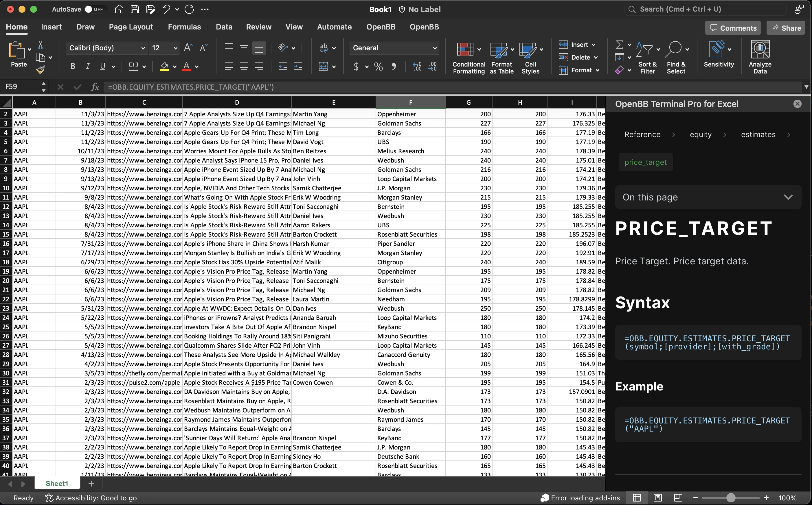Open the font name dropdown
The width and height of the screenshot is (812, 505).
click(143, 48)
